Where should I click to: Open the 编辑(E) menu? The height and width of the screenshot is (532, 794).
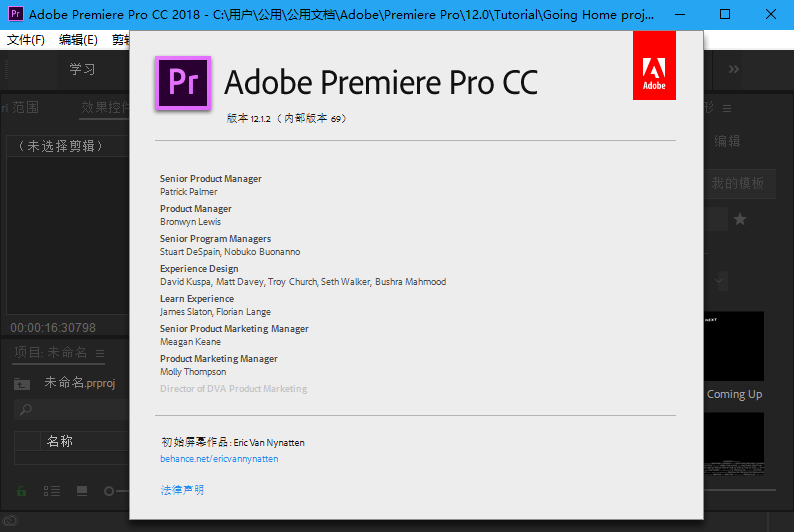(x=78, y=39)
